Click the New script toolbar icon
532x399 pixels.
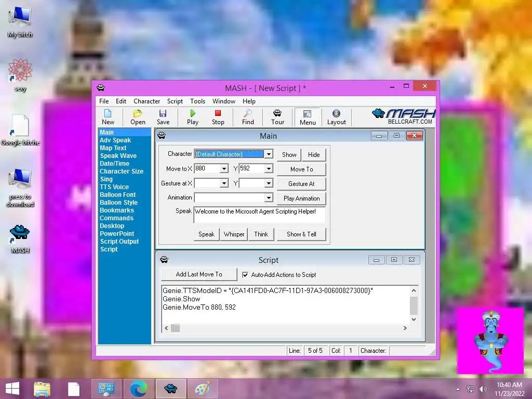108,117
